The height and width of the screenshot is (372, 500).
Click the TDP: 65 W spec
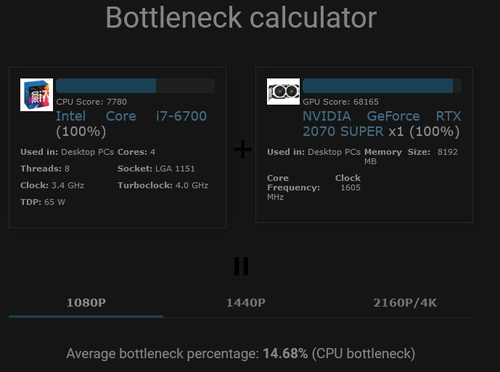(43, 202)
